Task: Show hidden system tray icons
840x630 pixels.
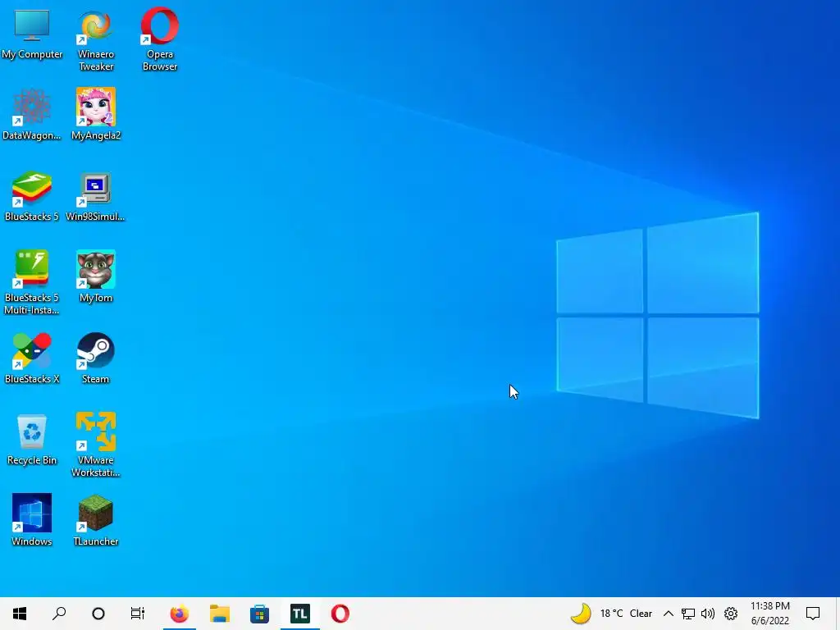Action: 668,614
